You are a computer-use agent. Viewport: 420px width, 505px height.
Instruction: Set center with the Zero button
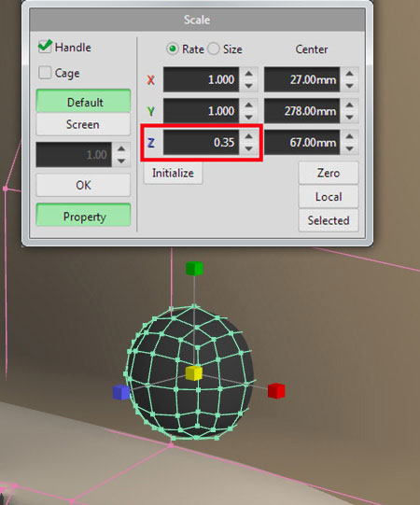coord(329,173)
